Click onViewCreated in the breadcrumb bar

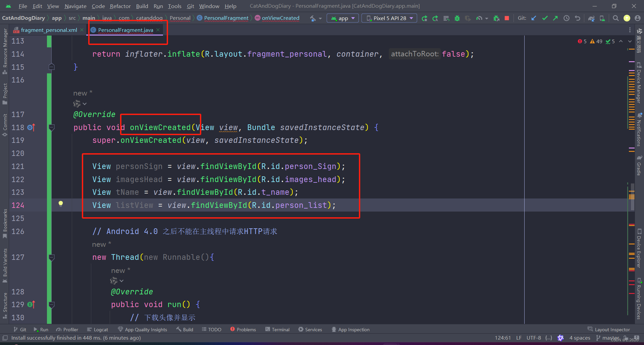[x=280, y=18]
